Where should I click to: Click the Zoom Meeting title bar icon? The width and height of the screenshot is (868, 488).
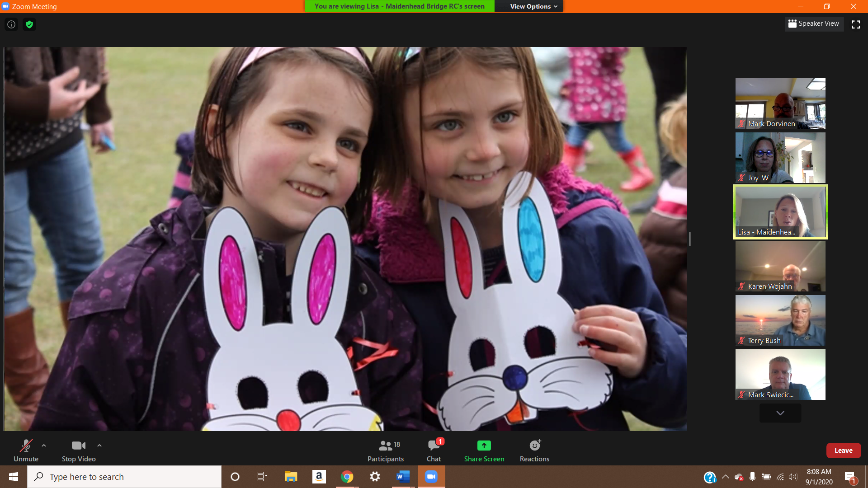[x=5, y=6]
